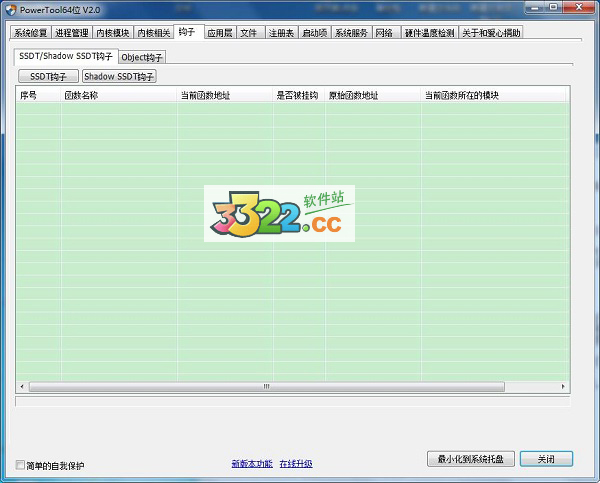600x483 pixels.
Task: Maximize the PowerTool window
Action: click(554, 7)
